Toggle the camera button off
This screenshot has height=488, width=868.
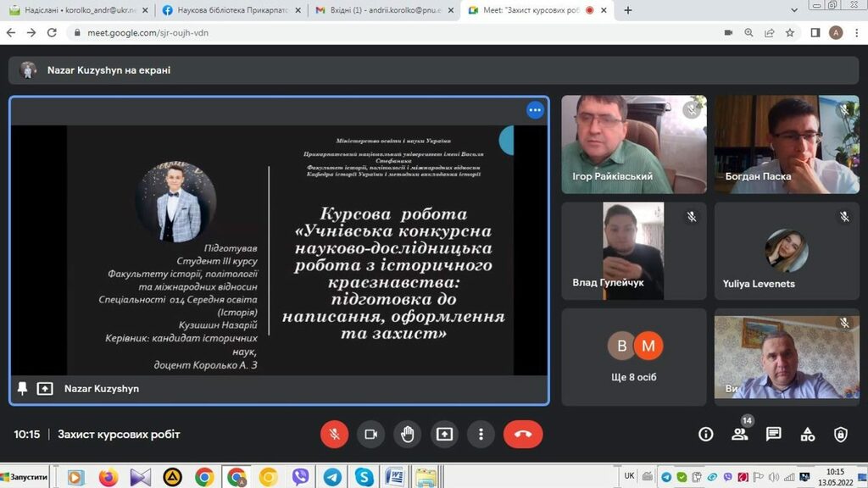(x=370, y=435)
